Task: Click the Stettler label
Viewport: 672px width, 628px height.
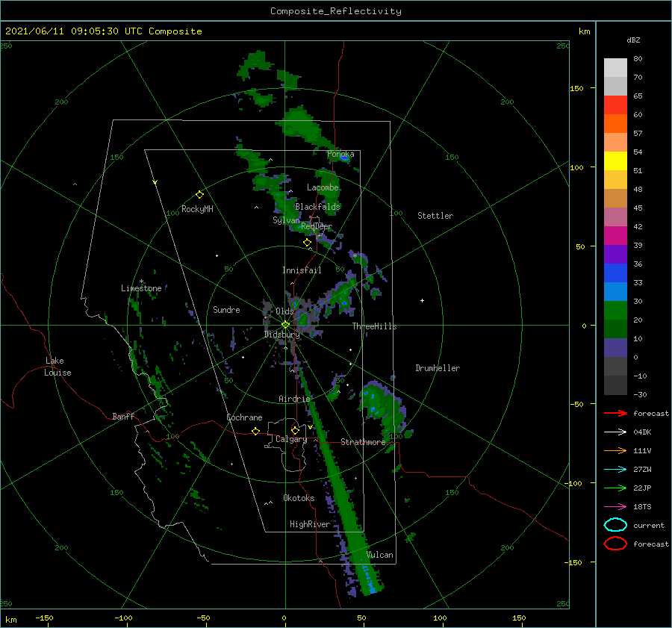Action: coord(435,216)
